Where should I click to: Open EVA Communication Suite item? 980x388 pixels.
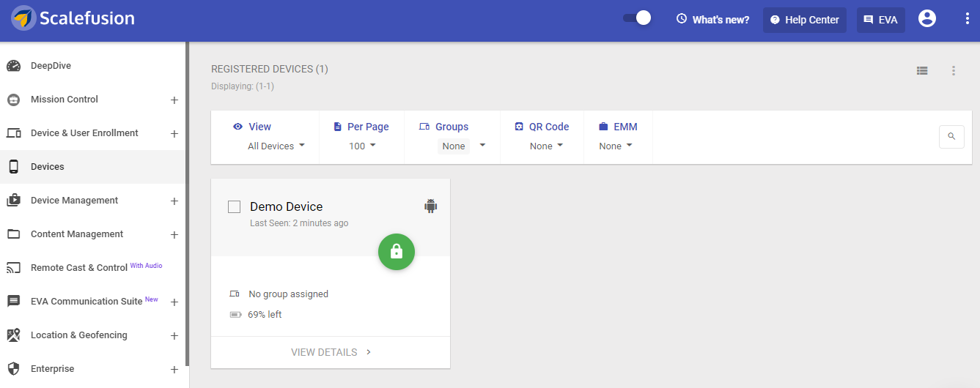click(x=86, y=302)
